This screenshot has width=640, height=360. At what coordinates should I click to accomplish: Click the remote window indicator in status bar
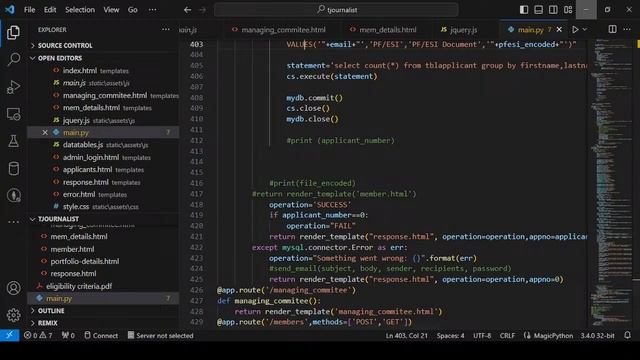(x=9, y=336)
